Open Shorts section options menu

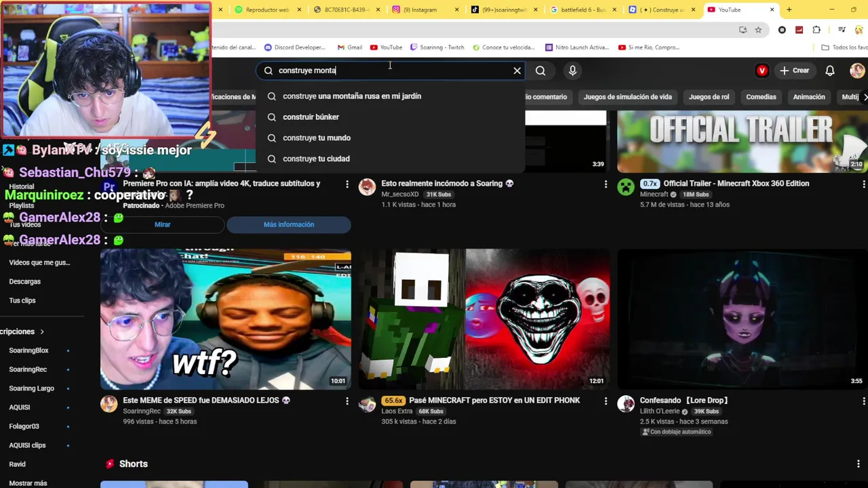[x=860, y=464]
